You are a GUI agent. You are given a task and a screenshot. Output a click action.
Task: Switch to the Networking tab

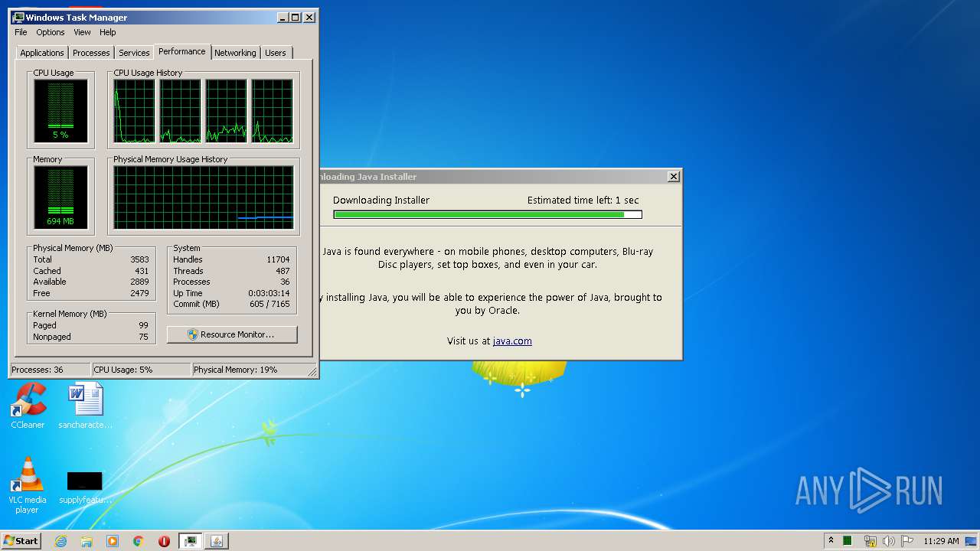tap(235, 53)
